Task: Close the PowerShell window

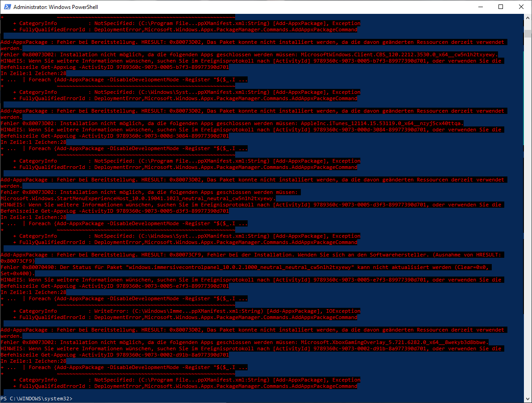Action: pyautogui.click(x=521, y=7)
